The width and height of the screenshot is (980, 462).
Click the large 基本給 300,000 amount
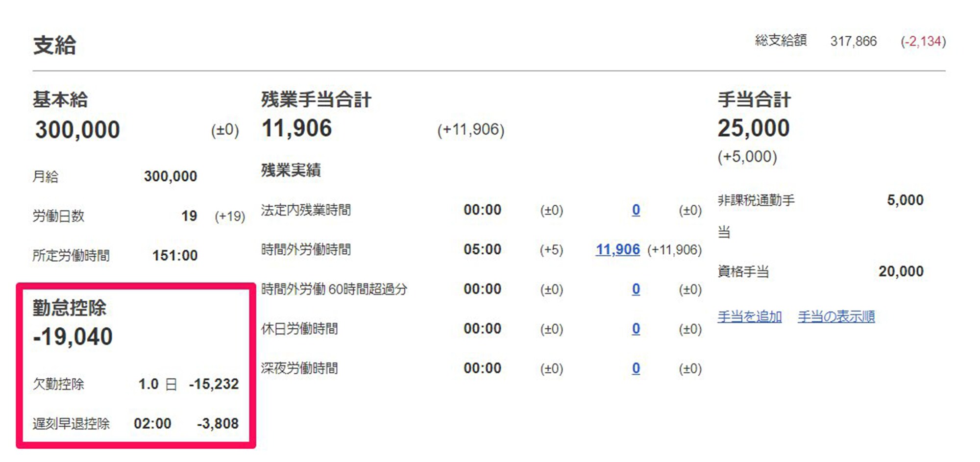tap(77, 130)
